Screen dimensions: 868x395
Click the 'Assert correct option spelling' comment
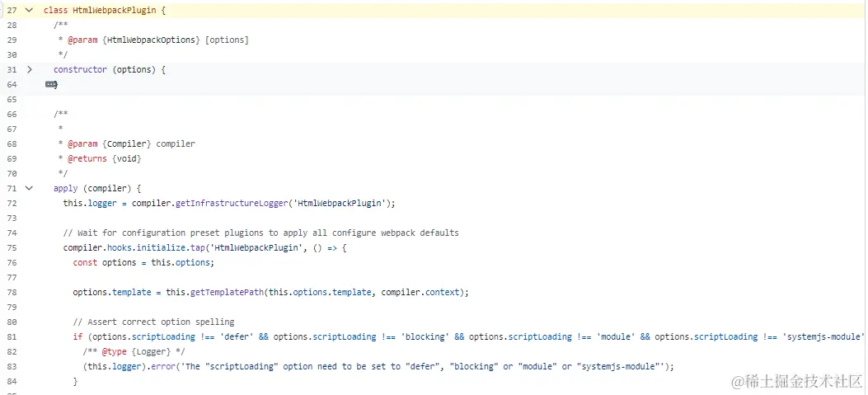pos(154,322)
